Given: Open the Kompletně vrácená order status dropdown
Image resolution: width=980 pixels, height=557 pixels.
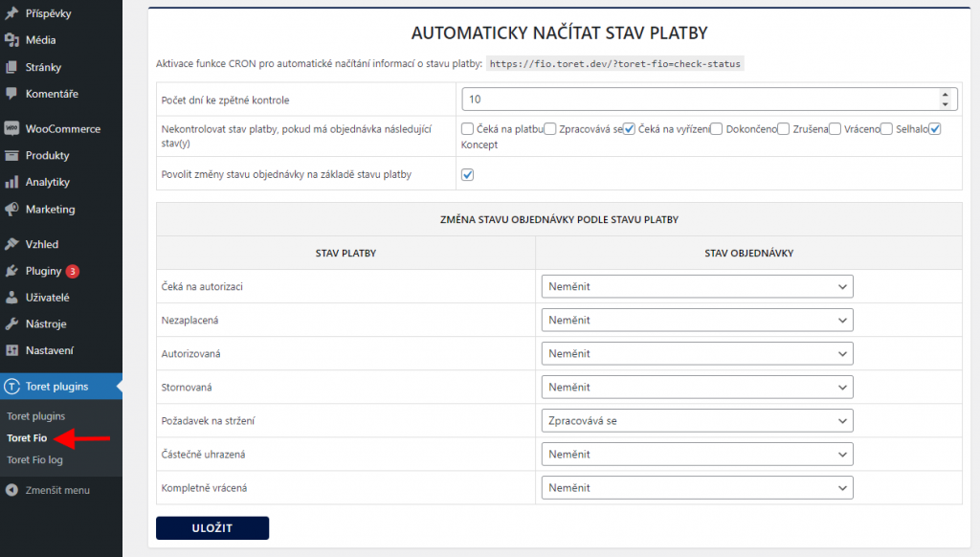Looking at the screenshot, I should (x=697, y=487).
